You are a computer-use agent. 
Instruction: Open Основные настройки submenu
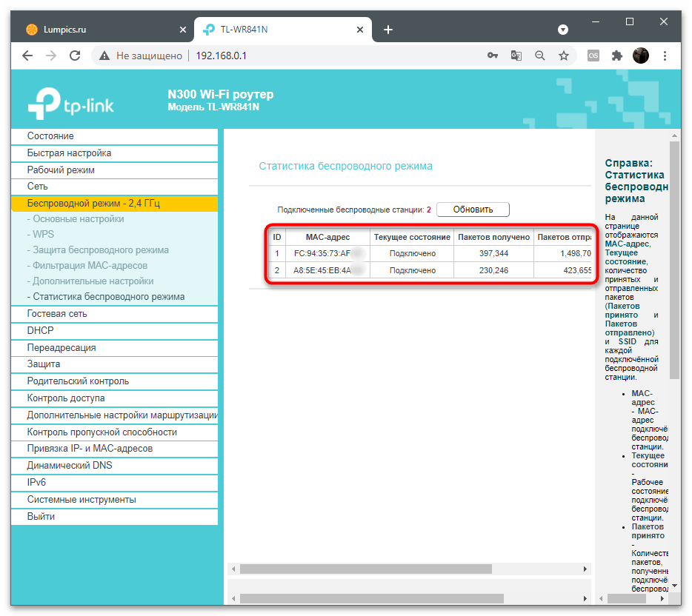76,218
